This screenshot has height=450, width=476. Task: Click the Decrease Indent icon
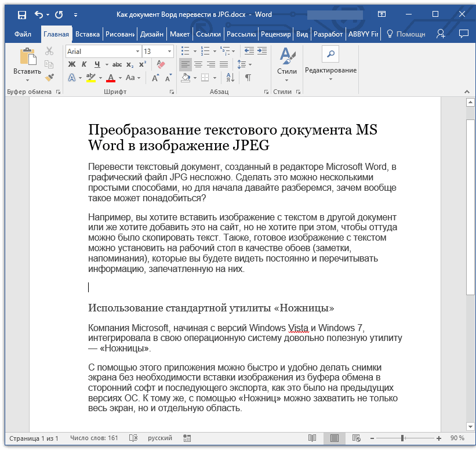pos(249,51)
